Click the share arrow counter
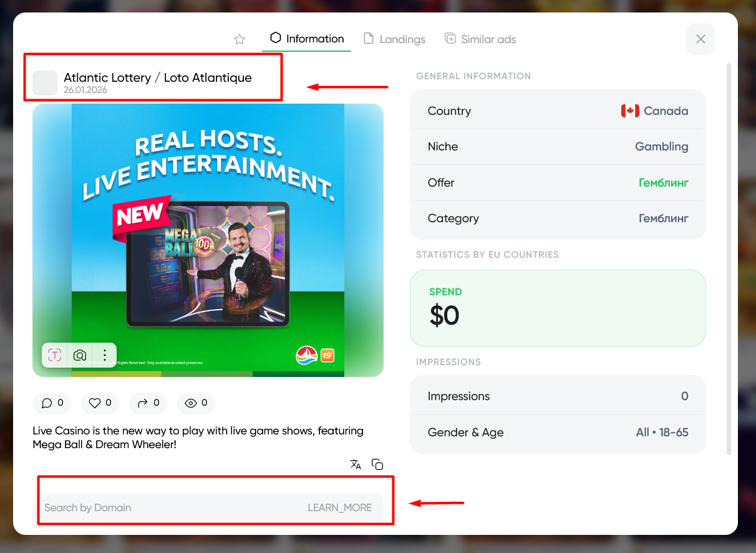Screen dimensions: 756x553 (x=148, y=403)
